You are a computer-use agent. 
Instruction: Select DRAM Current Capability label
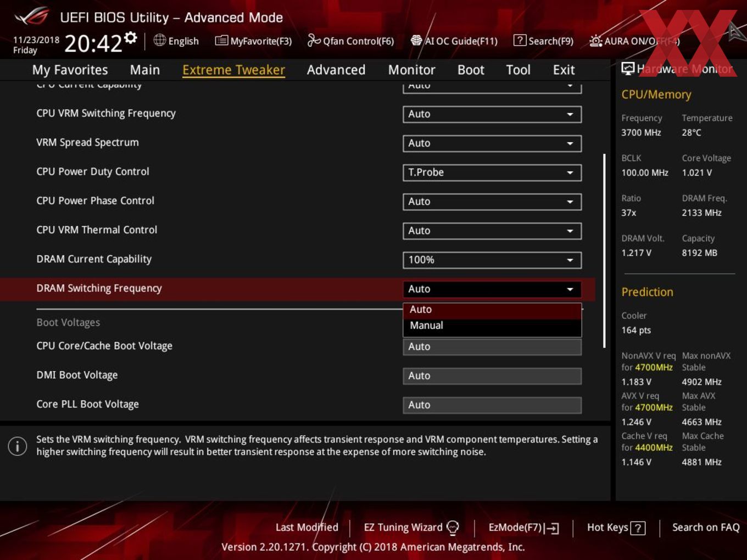pos(94,259)
